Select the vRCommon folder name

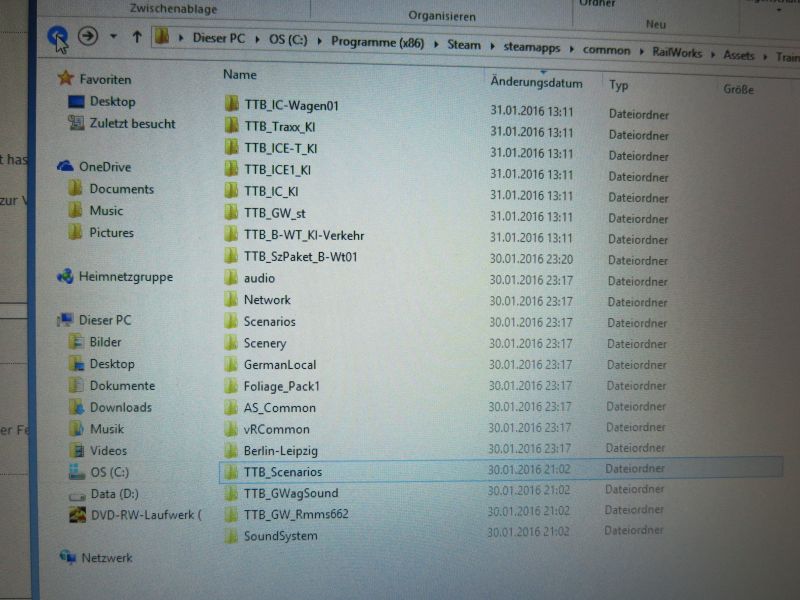277,429
